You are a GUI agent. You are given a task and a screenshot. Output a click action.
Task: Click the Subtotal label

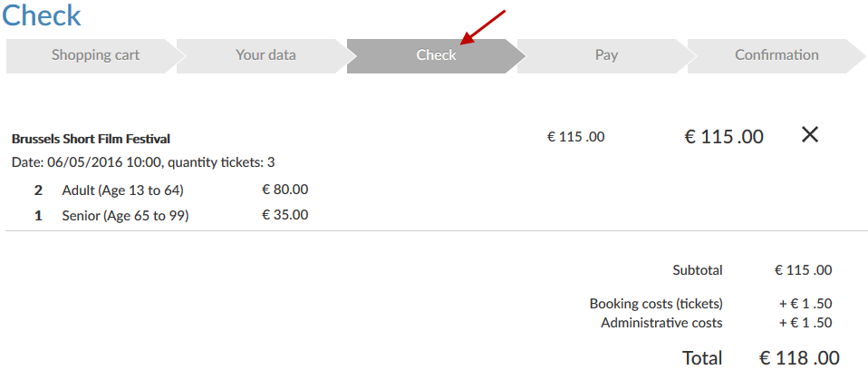(x=698, y=270)
